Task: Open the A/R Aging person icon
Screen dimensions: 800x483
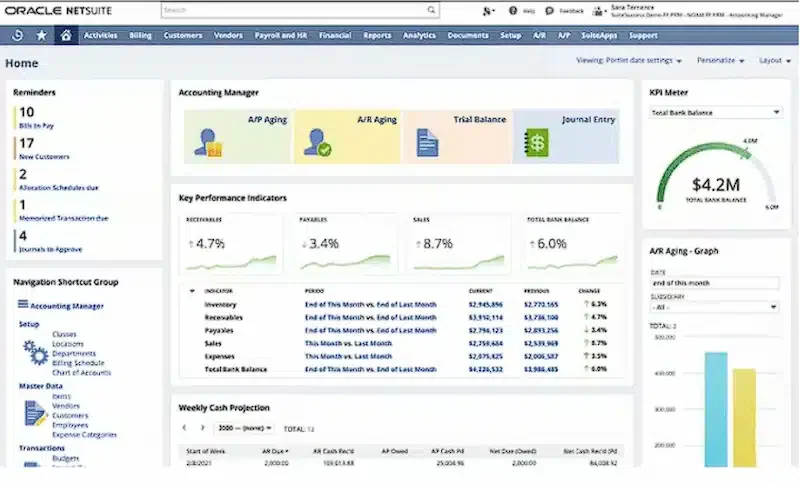Action: pyautogui.click(x=317, y=142)
